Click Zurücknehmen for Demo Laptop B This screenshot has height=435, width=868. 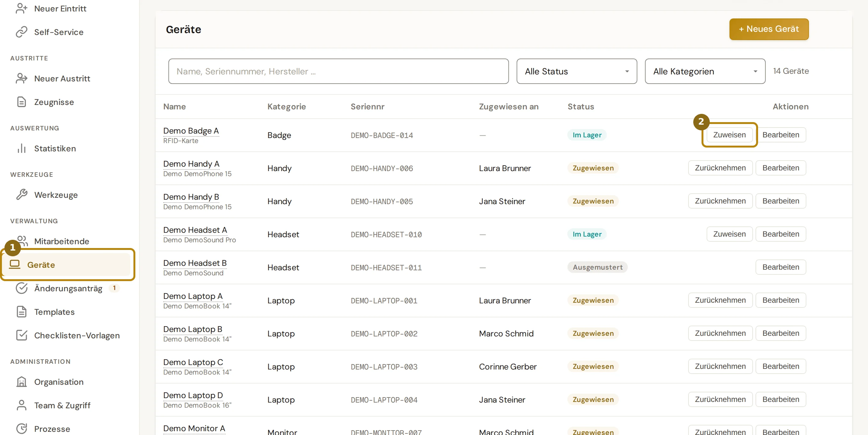coord(720,333)
